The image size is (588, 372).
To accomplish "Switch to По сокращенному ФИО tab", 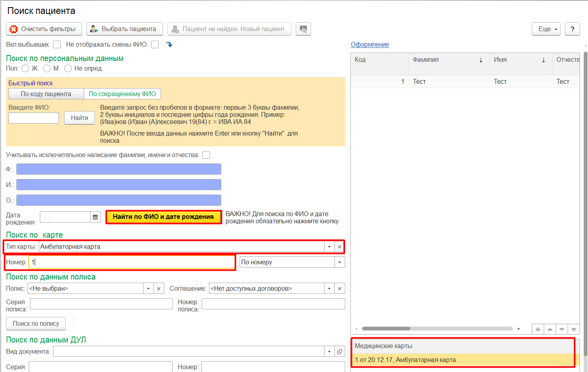I will (122, 94).
